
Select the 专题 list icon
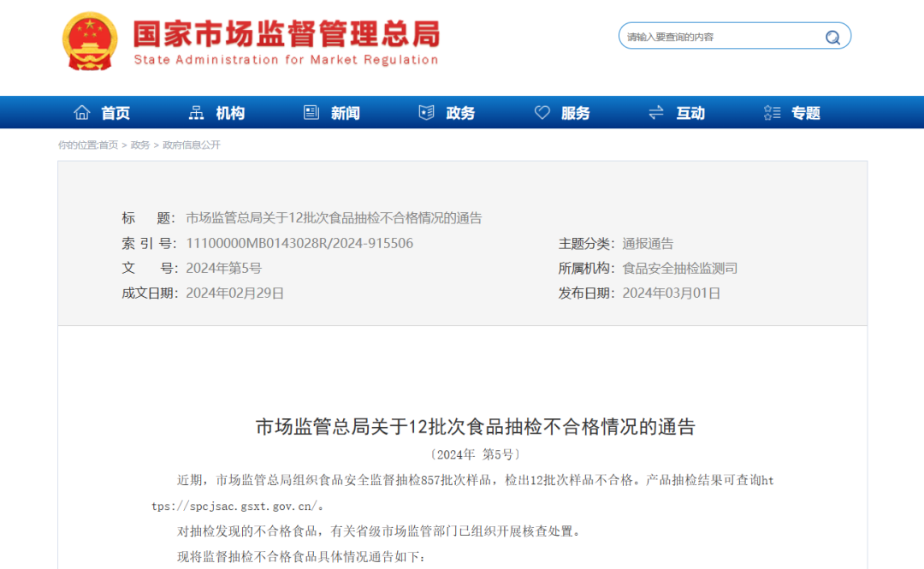771,112
